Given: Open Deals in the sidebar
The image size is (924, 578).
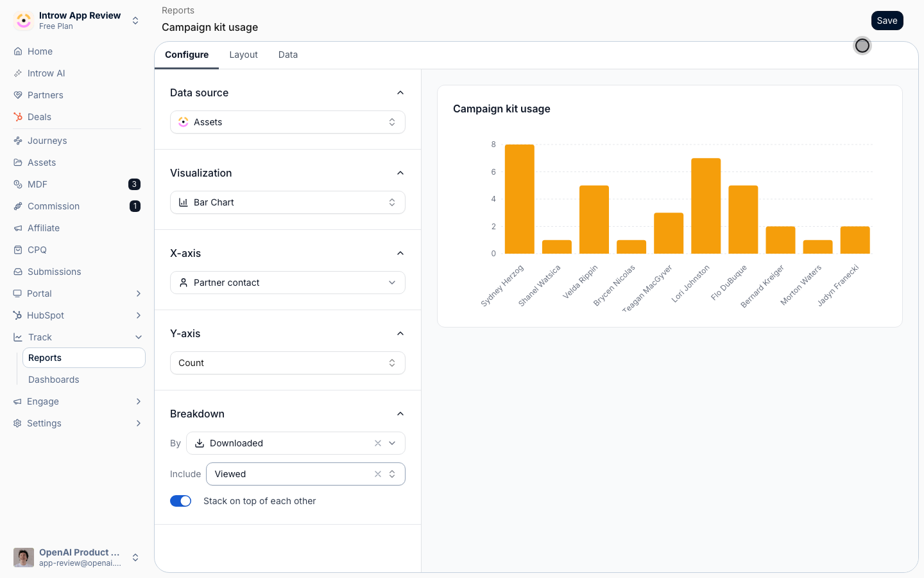Looking at the screenshot, I should pyautogui.click(x=77, y=117).
